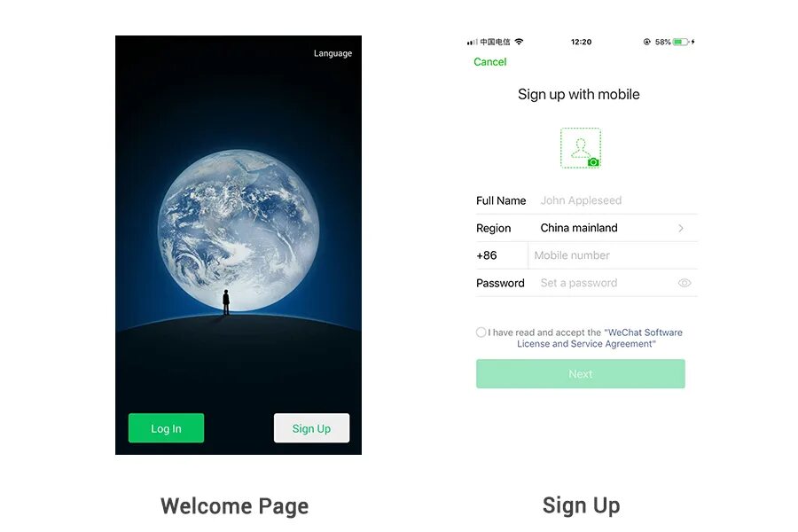
Task: Click the white Sign Up button
Action: [x=311, y=428]
